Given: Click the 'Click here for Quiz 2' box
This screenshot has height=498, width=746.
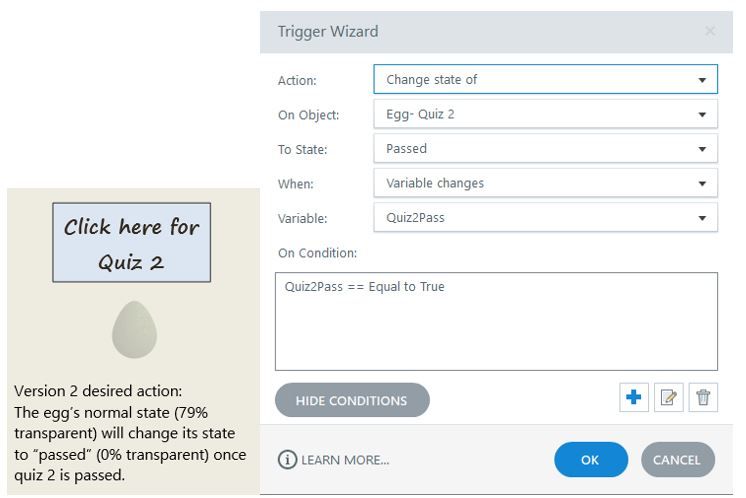Looking at the screenshot, I should coord(131,244).
